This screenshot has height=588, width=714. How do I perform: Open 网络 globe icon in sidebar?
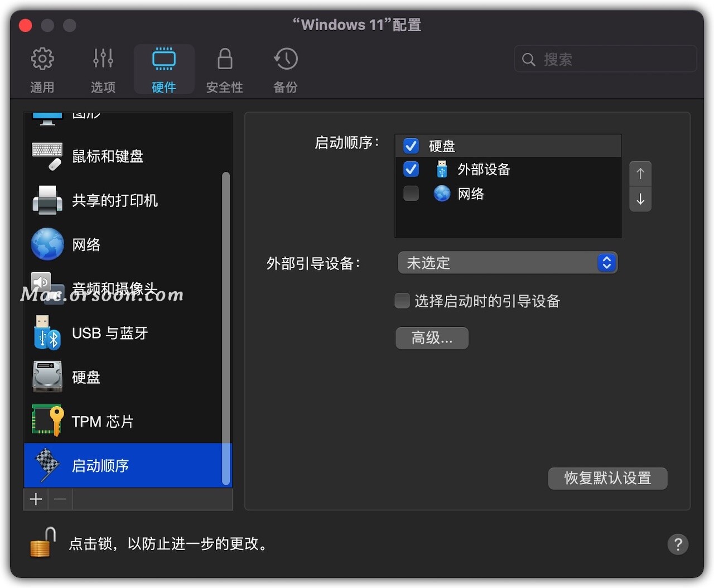[47, 244]
